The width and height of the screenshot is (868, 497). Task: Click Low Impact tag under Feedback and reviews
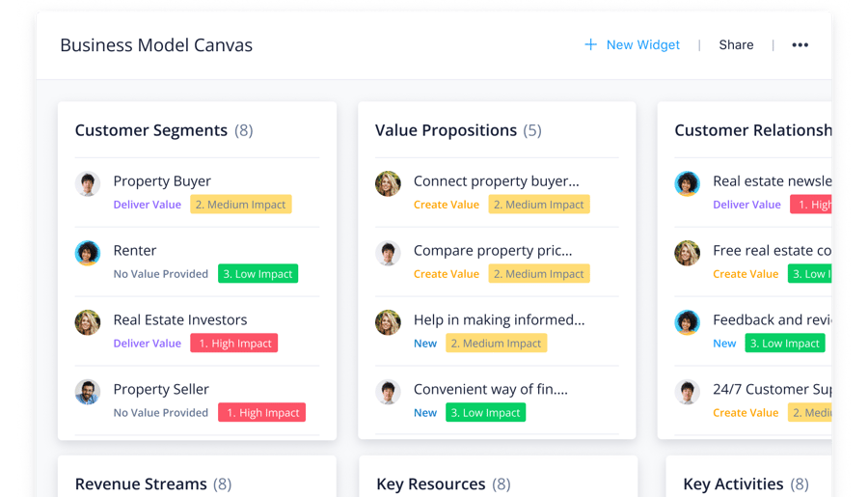click(785, 343)
